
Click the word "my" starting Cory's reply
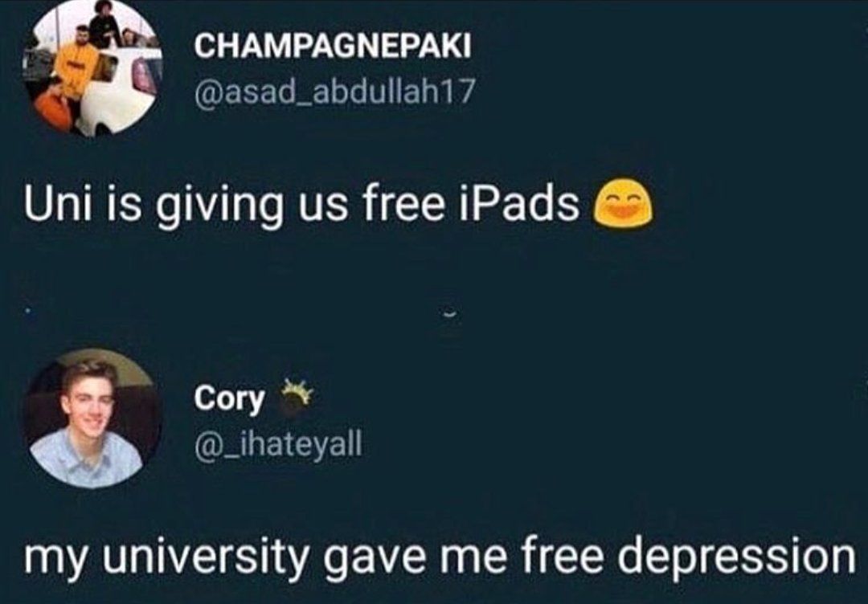[55, 562]
